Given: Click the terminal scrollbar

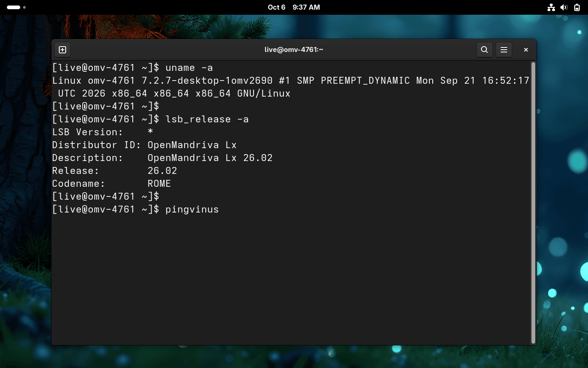Looking at the screenshot, I should (x=533, y=202).
